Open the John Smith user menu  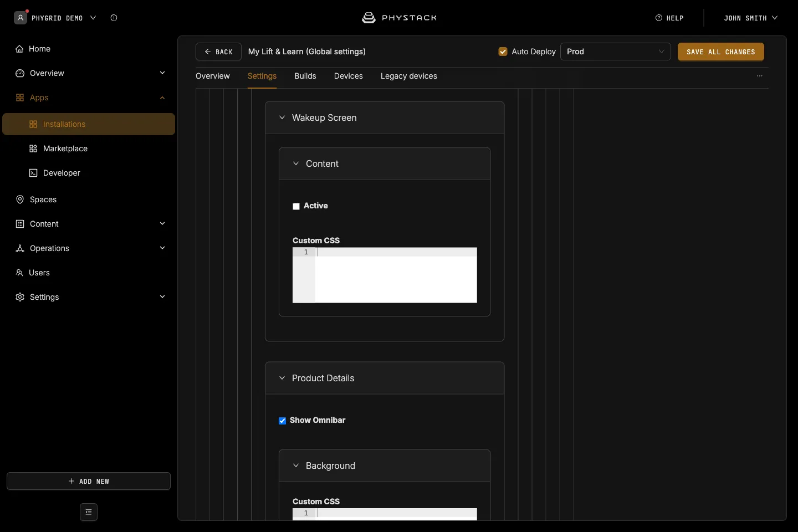coord(750,18)
